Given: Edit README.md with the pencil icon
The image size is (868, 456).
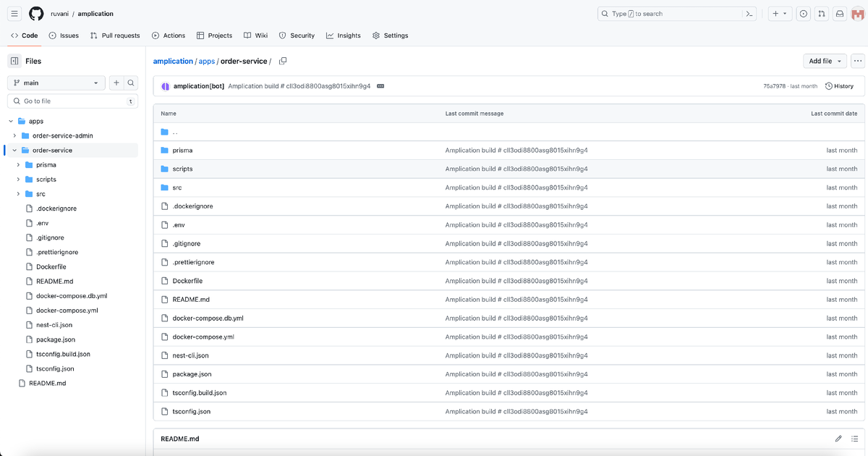Looking at the screenshot, I should pos(838,439).
